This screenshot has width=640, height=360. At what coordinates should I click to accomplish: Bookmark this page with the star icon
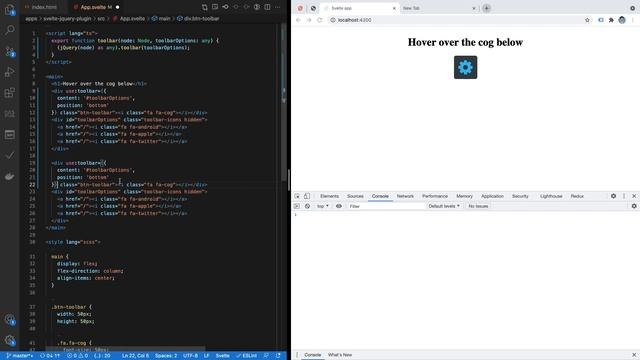587,20
